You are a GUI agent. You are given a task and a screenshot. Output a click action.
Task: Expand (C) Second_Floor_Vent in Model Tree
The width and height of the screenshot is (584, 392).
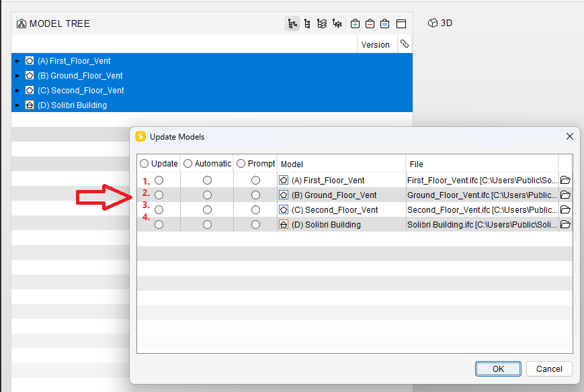pyautogui.click(x=17, y=91)
